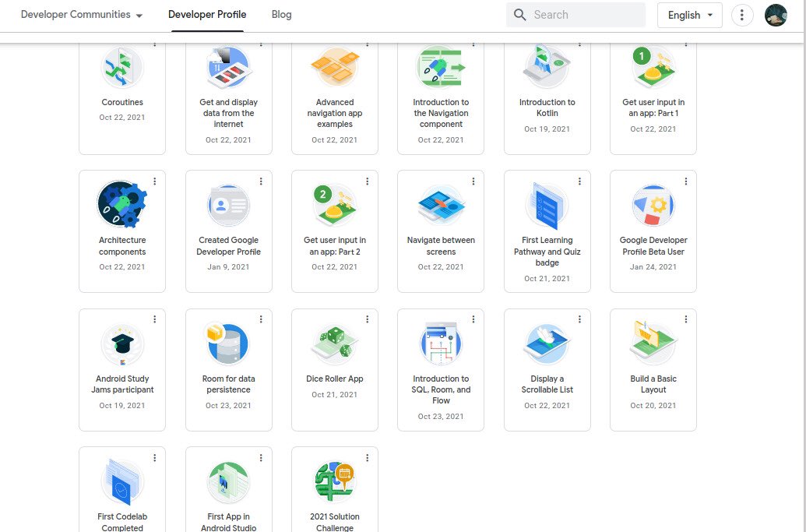Click the 'Get and display data from the internet' badge icon
This screenshot has height=532, width=806.
pyautogui.click(x=229, y=67)
